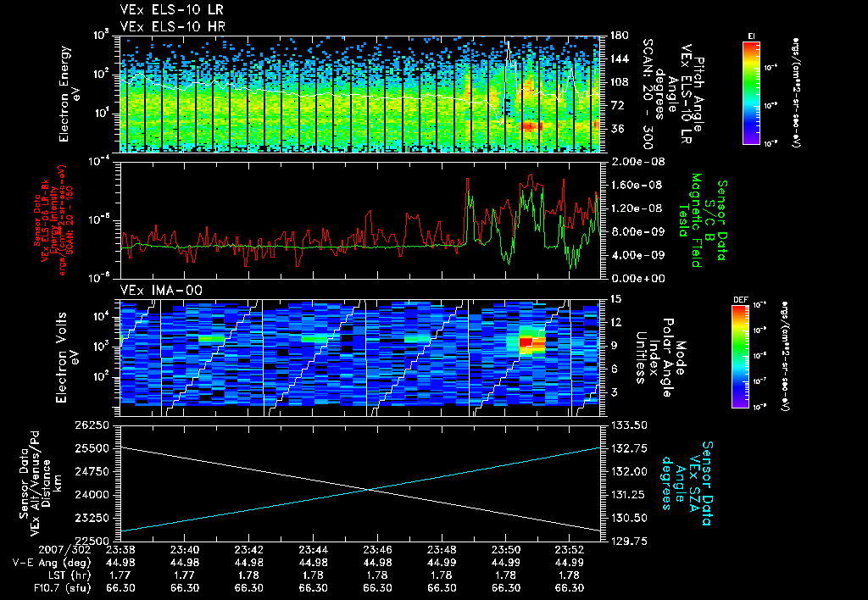The width and height of the screenshot is (868, 600).
Task: Click the 4.00e-09 magnetic field tick
Action: 637,255
